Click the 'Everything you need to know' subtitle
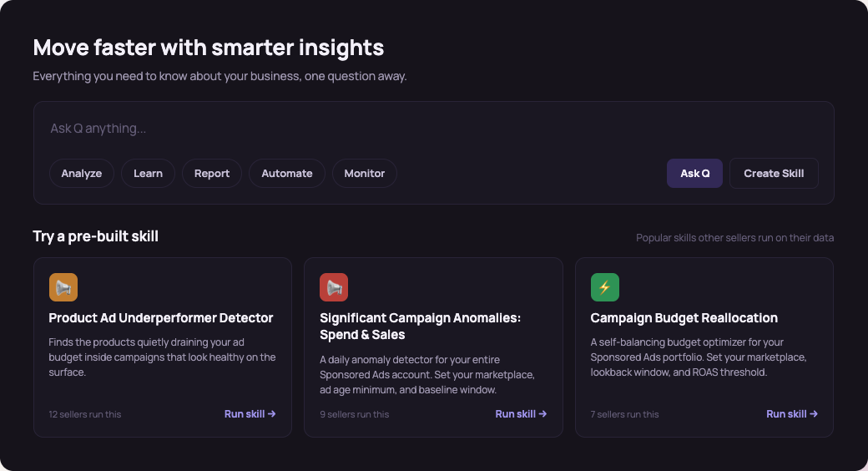 [x=220, y=76]
